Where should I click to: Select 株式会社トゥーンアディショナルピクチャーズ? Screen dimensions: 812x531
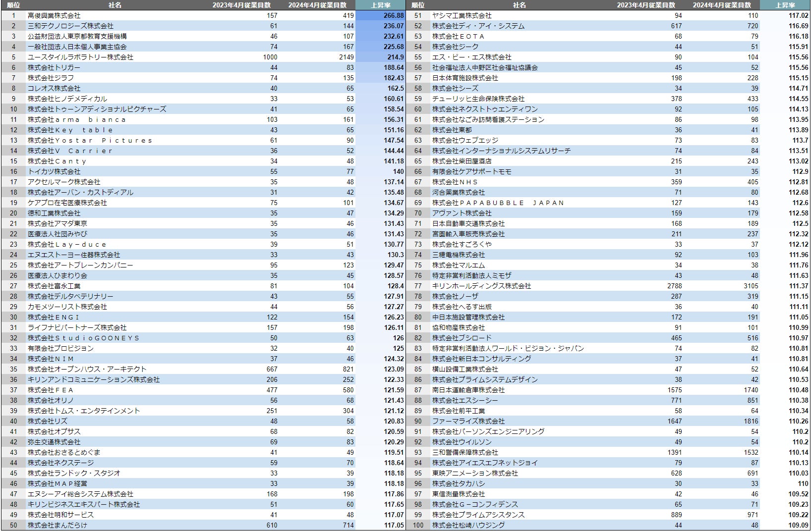[97, 109]
